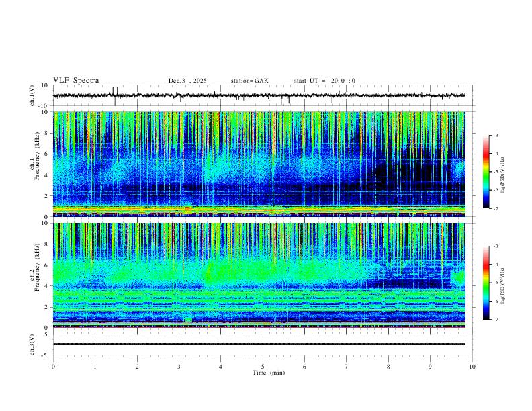Click the 'start UT = 20:0 :0' label
Screen dimensions: 532x411
(x=324, y=81)
